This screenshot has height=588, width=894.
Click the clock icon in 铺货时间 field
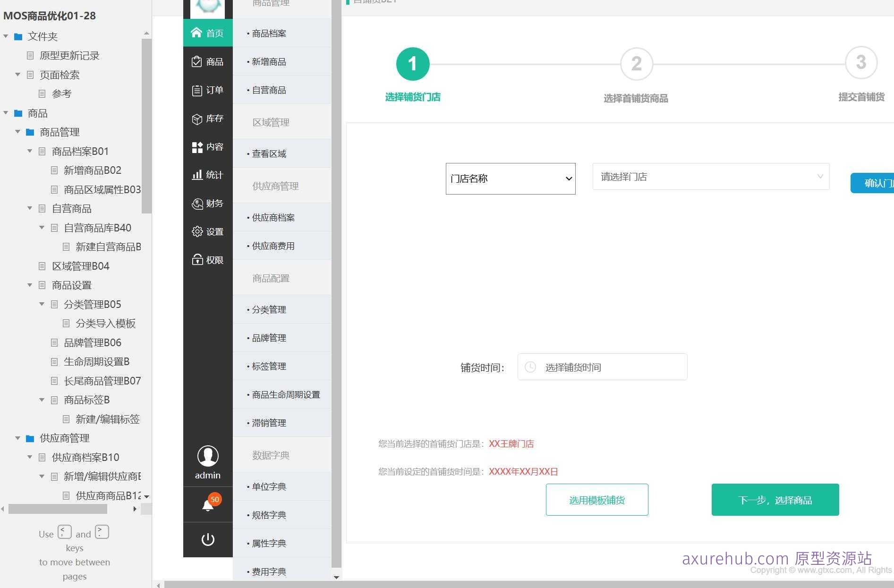pyautogui.click(x=531, y=366)
